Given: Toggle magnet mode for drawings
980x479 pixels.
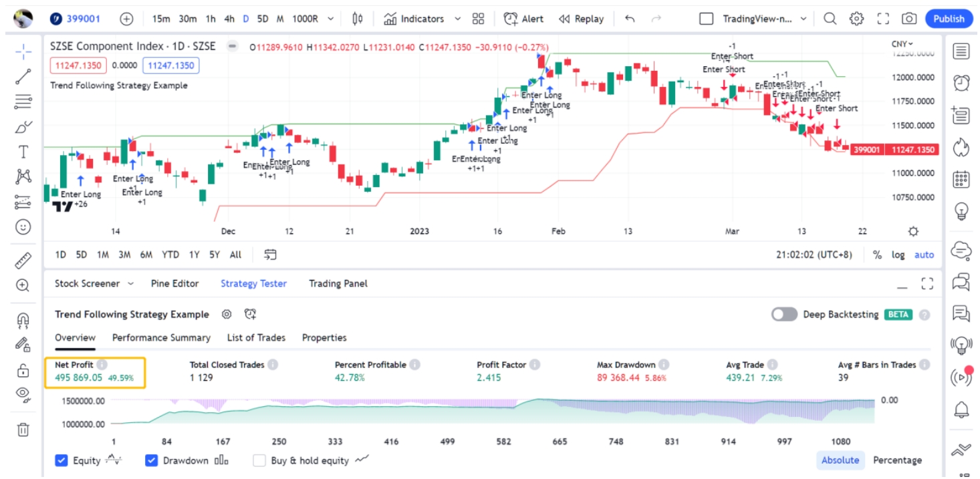Looking at the screenshot, I should tap(23, 319).
